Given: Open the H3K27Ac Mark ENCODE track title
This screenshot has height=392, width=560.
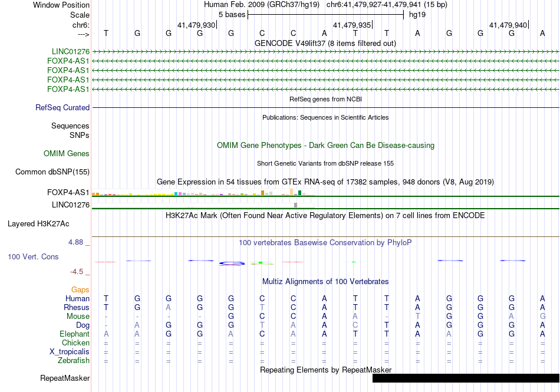Looking at the screenshot, I should [325, 216].
